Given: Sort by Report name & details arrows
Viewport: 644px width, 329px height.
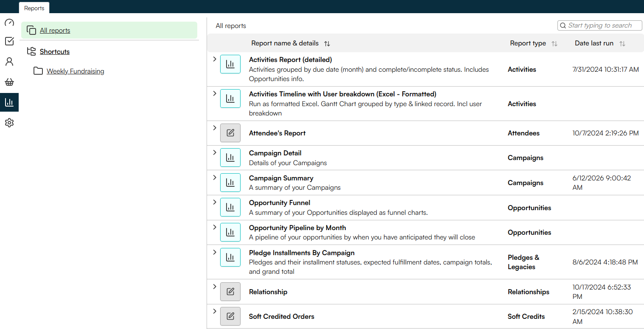Looking at the screenshot, I should click(x=327, y=43).
